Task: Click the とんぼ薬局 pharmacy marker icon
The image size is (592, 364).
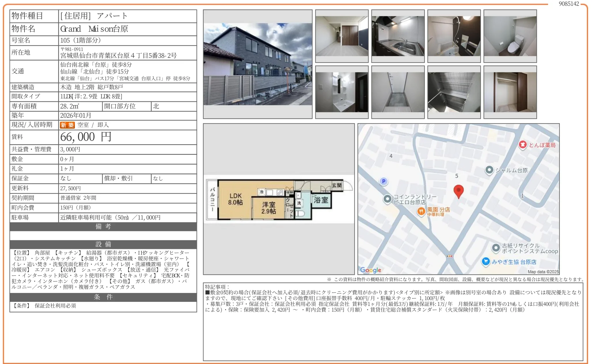Action: 523,145
